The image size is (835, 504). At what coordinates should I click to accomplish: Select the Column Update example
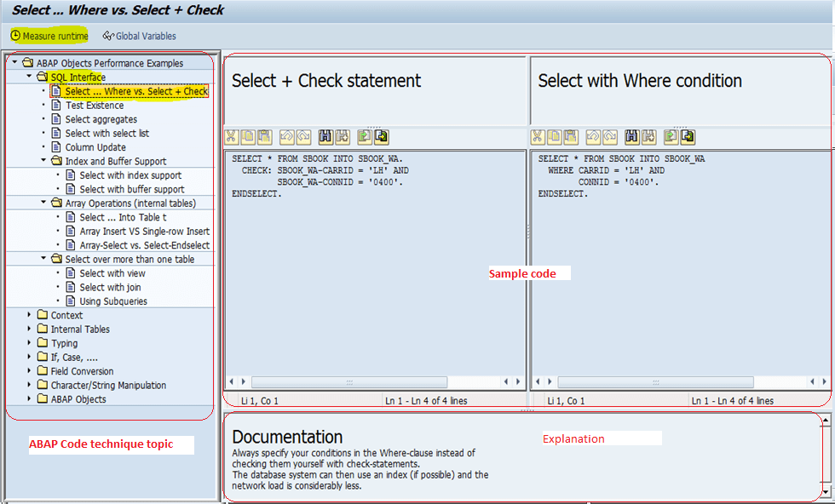coord(95,146)
